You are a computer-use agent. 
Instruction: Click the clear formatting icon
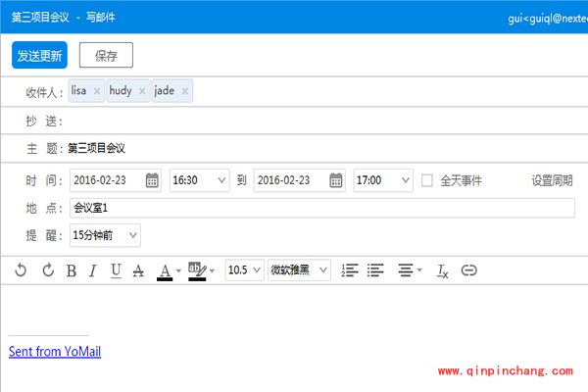tap(443, 270)
